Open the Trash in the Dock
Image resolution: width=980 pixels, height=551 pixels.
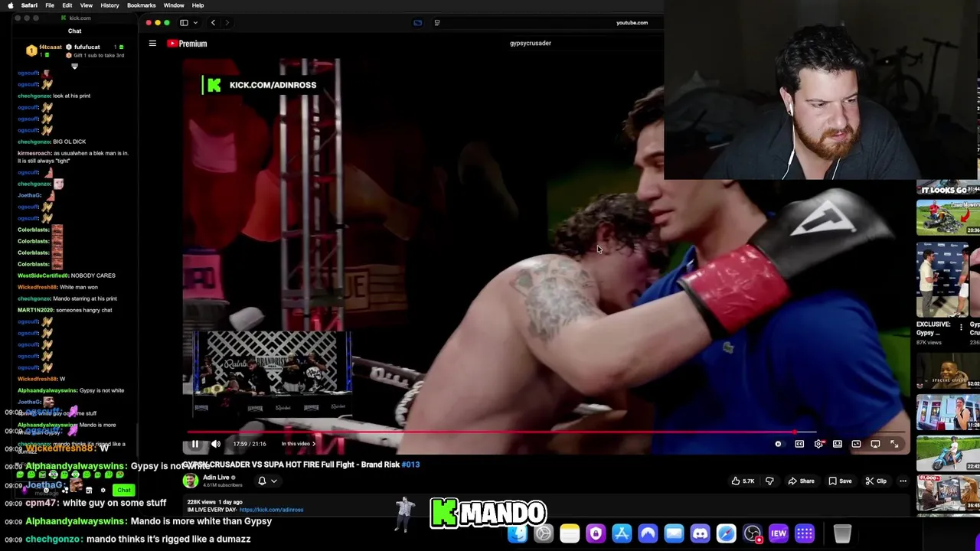click(842, 533)
